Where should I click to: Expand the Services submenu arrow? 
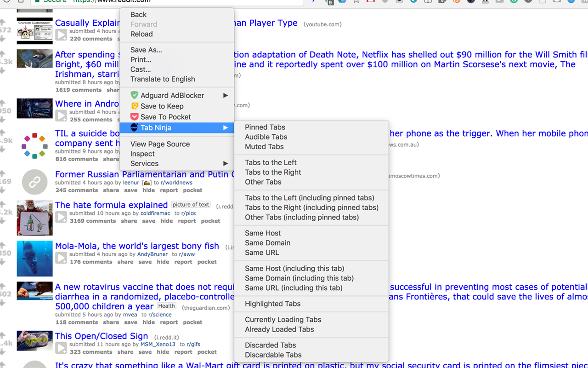pos(226,163)
